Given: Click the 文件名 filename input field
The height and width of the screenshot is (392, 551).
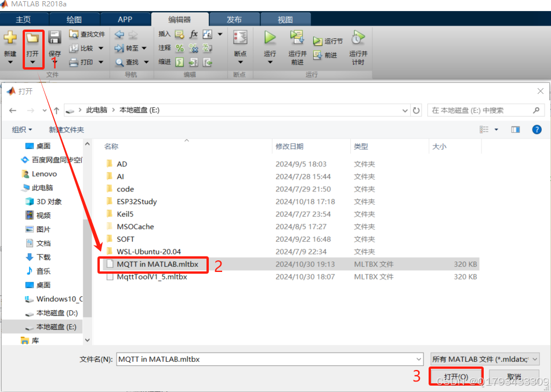Looking at the screenshot, I should point(270,360).
